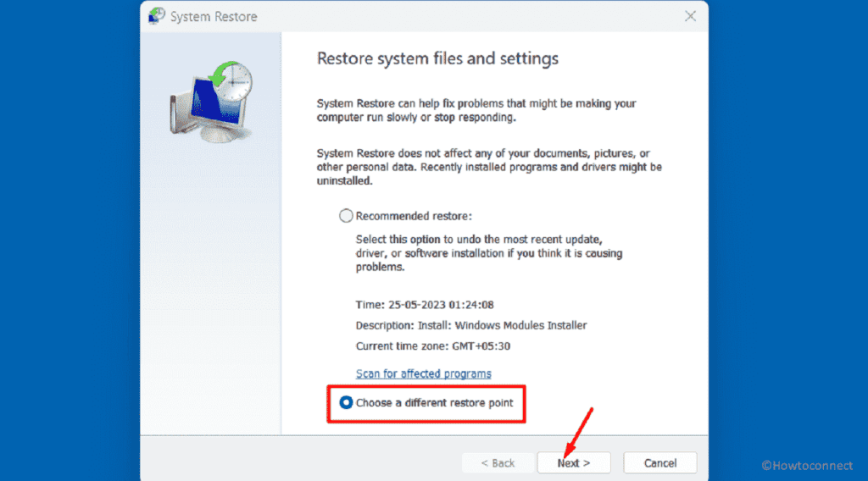
Task: Click the Cancel button
Action: (x=659, y=462)
